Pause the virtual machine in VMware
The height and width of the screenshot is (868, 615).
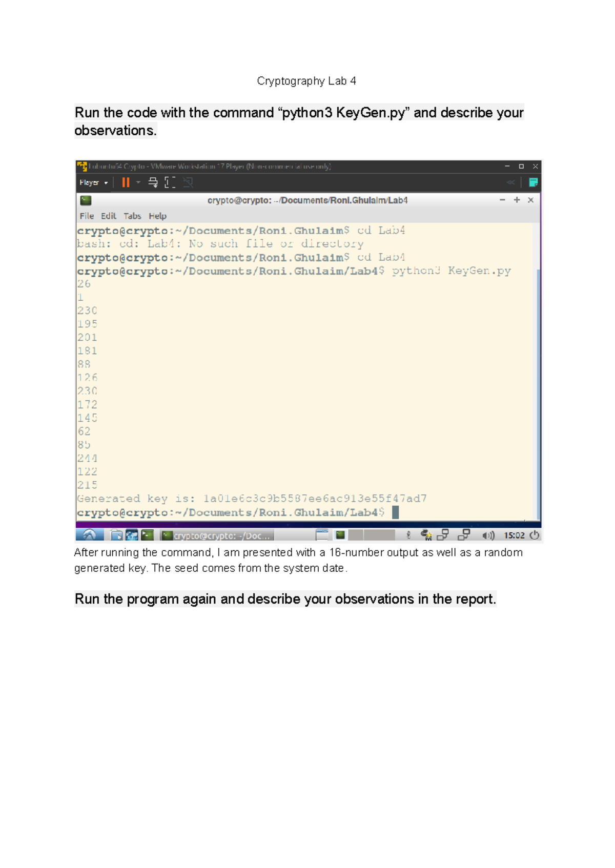tap(126, 182)
